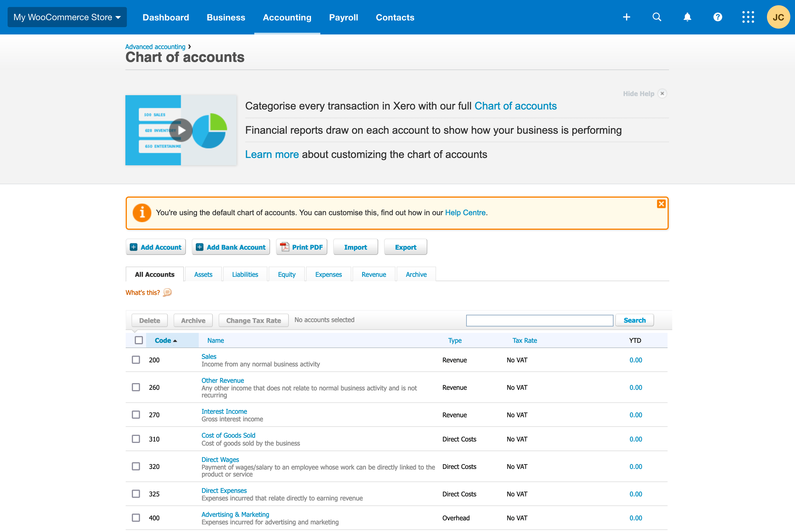Open the notifications bell
795x532 pixels.
[x=687, y=17]
